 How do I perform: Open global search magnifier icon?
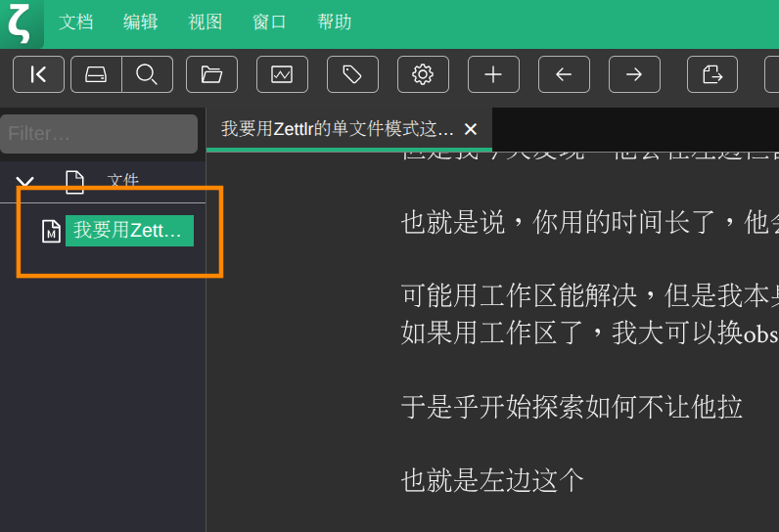pos(147,74)
